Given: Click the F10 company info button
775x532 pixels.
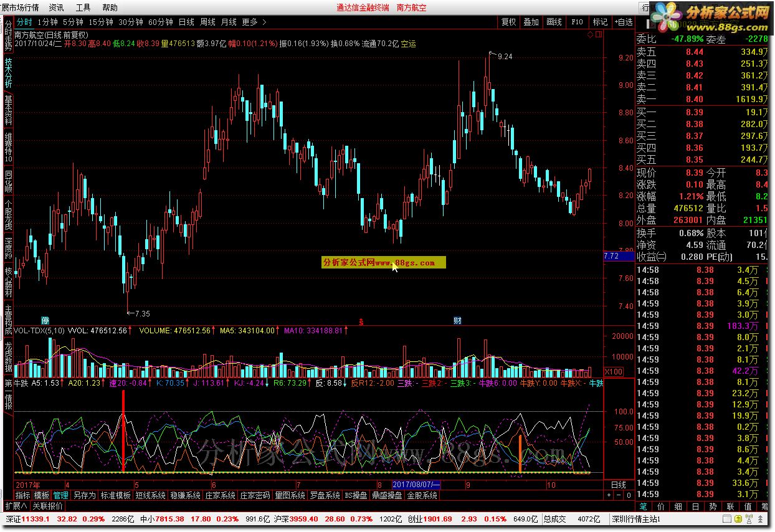Looking at the screenshot, I should (578, 22).
